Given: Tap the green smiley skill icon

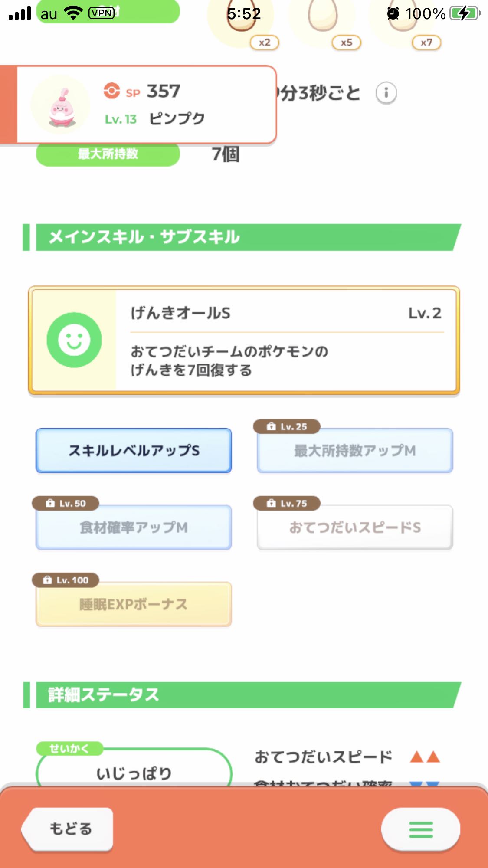Looking at the screenshot, I should 74,340.
